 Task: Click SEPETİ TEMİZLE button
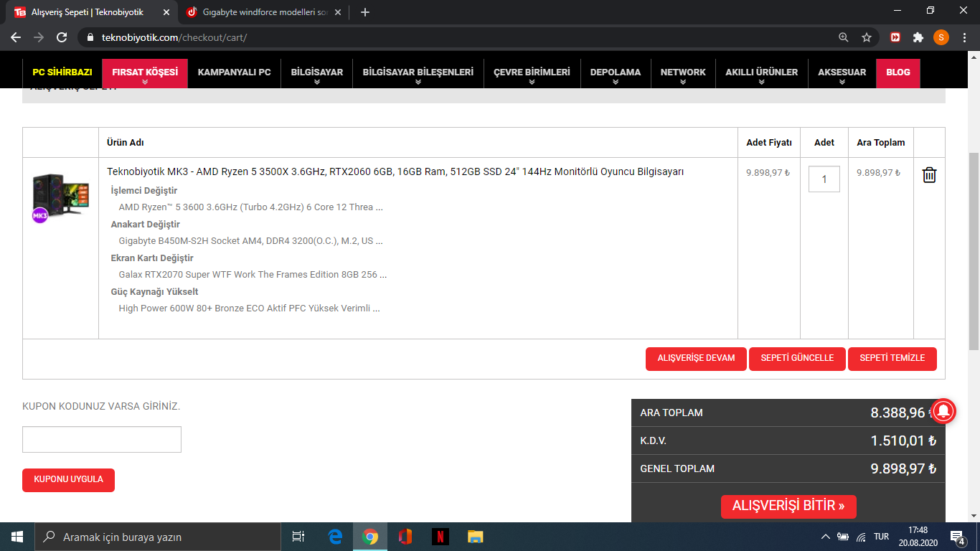point(892,358)
